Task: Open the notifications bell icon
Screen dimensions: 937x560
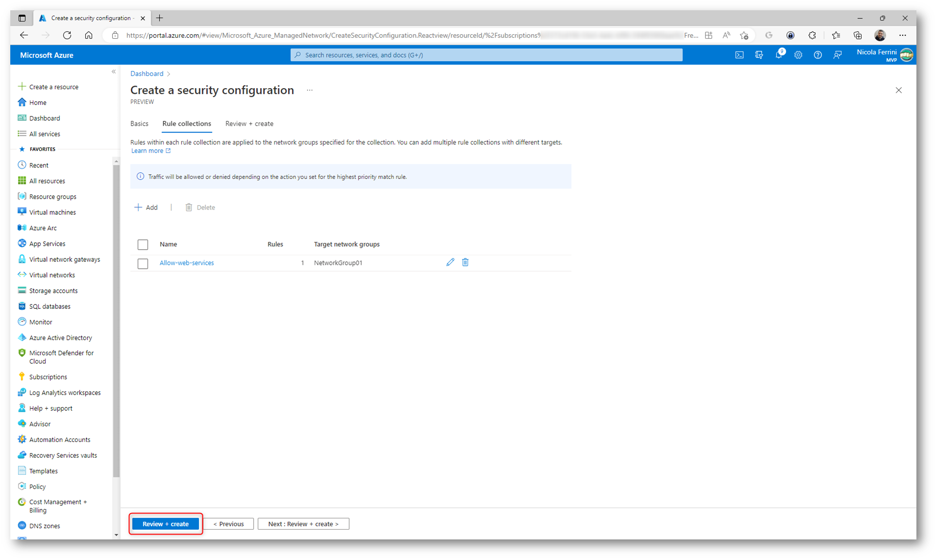Action: pyautogui.click(x=778, y=55)
